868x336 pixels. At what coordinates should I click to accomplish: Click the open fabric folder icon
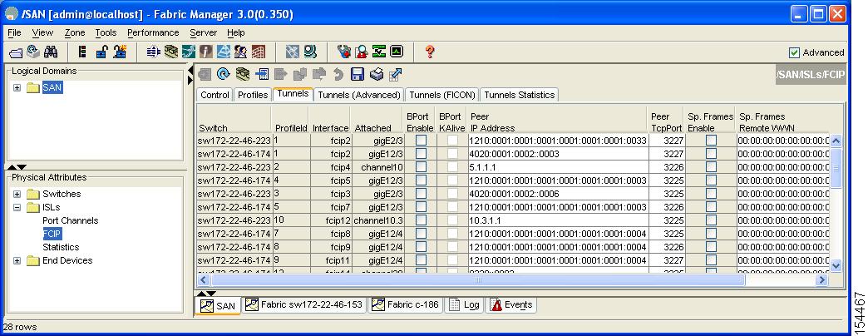tap(16, 52)
